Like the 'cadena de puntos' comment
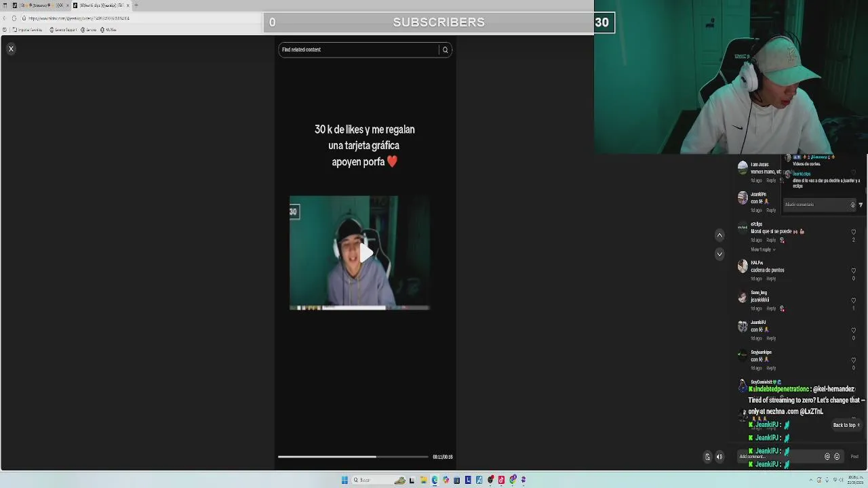Screen dimensions: 868x488 tap(853, 270)
